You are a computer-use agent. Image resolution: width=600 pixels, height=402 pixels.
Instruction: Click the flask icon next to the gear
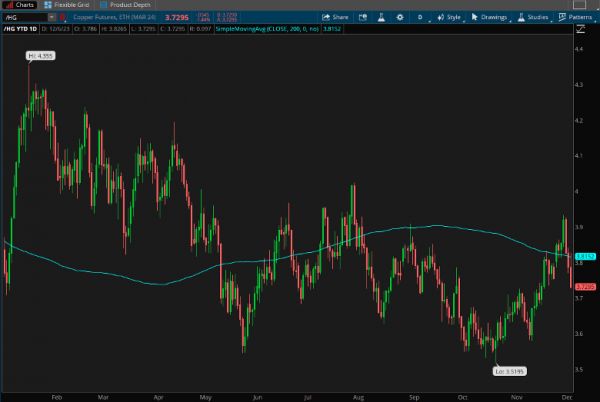[381, 17]
